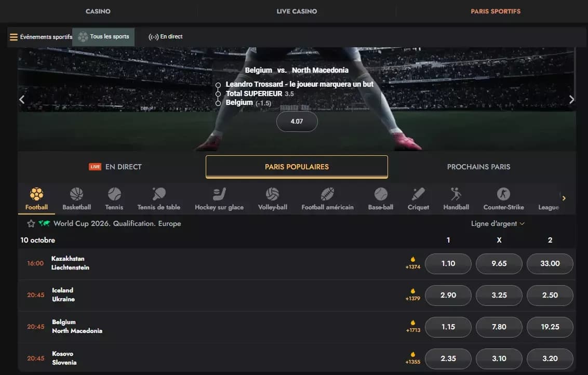Favorite the World Cup 2026 qualification league
This screenshot has width=588, height=375.
[x=31, y=223]
